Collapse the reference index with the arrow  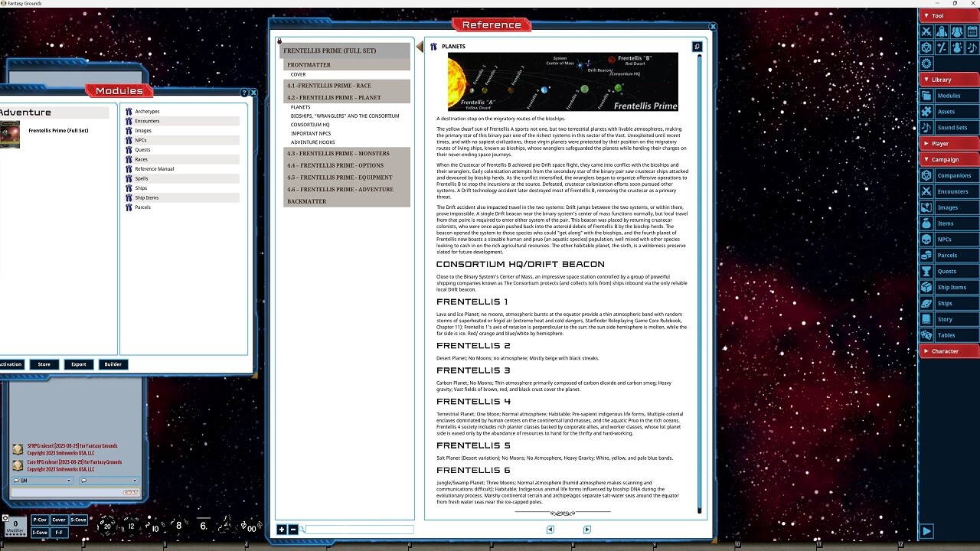click(420, 47)
